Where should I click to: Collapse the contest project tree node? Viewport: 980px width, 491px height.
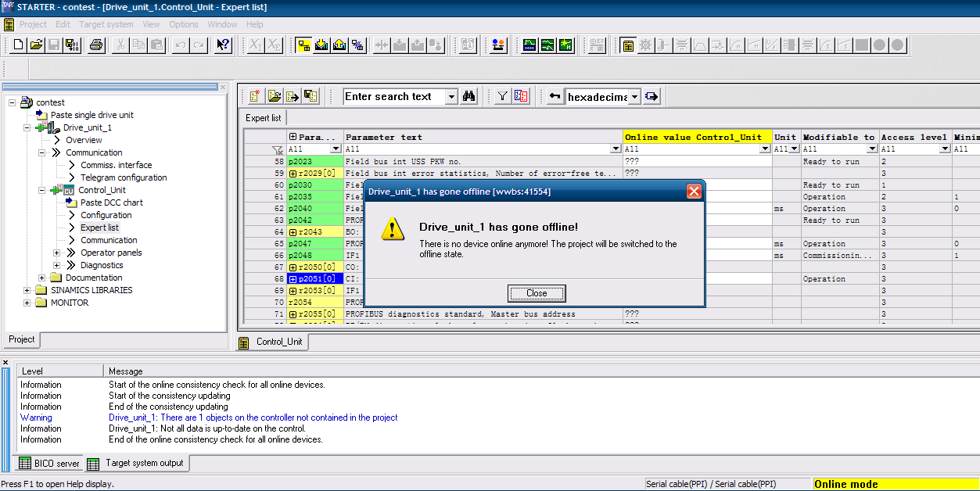click(x=12, y=102)
